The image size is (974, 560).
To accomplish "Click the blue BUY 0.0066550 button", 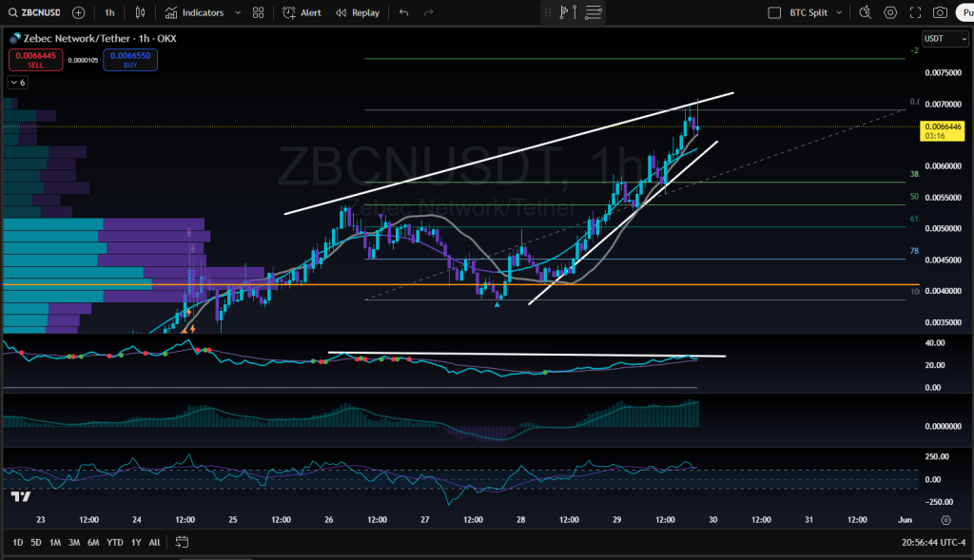I will pos(129,60).
